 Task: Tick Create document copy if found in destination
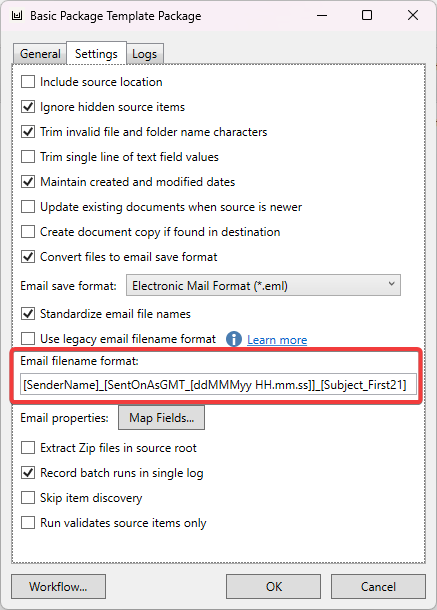tap(28, 231)
